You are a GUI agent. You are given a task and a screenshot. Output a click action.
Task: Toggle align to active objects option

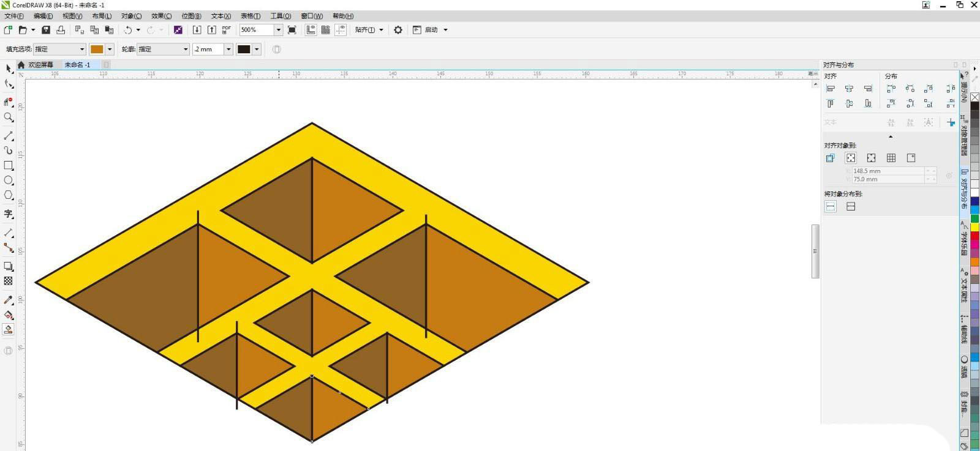click(831, 158)
